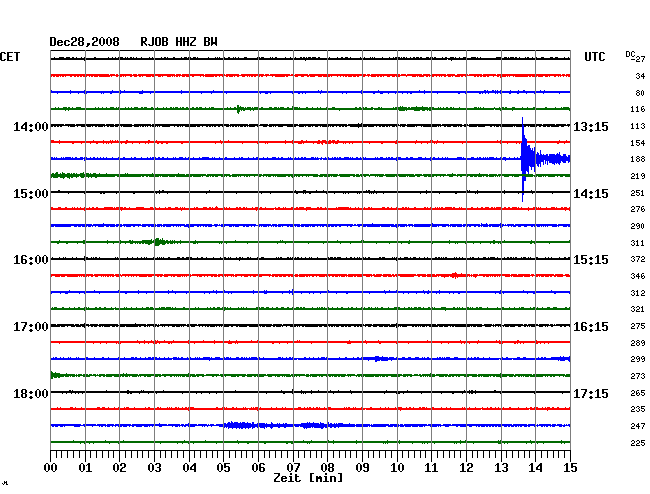Viewport: 650px width, 494px height.
Task: Click the DC value 251
Action: click(638, 193)
